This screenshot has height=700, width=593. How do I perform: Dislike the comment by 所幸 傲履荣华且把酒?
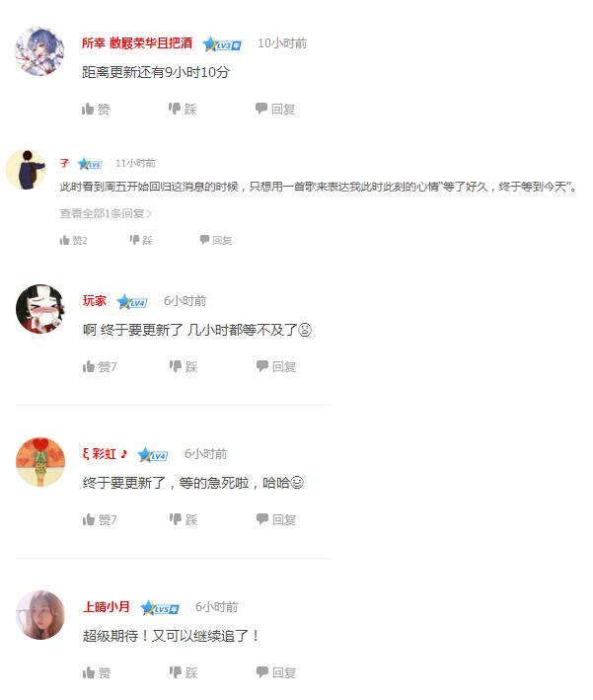click(x=183, y=109)
